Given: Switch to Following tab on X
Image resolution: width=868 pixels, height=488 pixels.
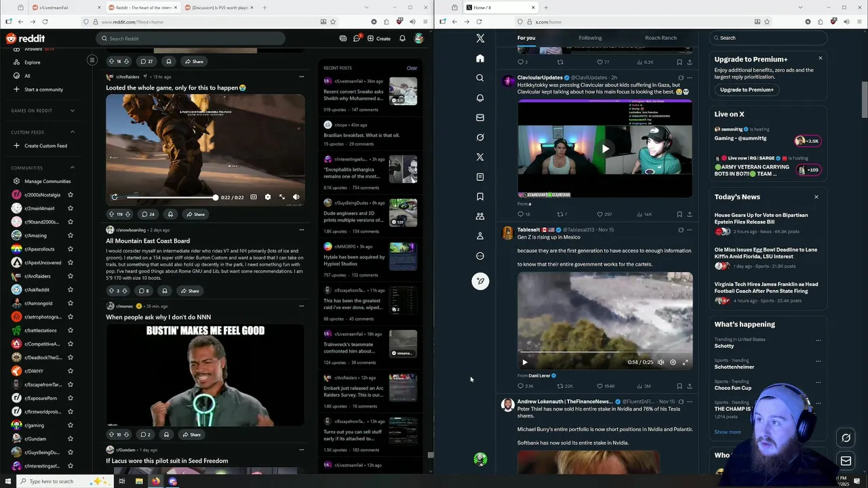Looking at the screenshot, I should (590, 38).
